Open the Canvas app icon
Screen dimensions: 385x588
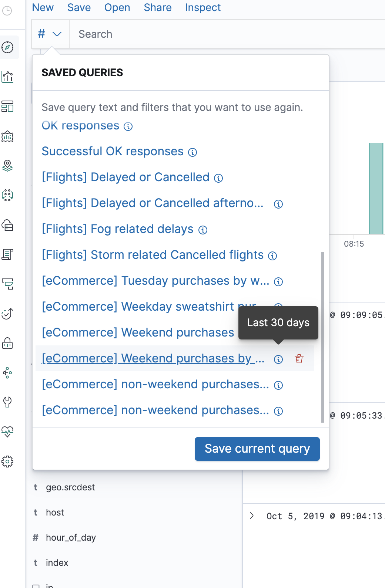pyautogui.click(x=7, y=136)
